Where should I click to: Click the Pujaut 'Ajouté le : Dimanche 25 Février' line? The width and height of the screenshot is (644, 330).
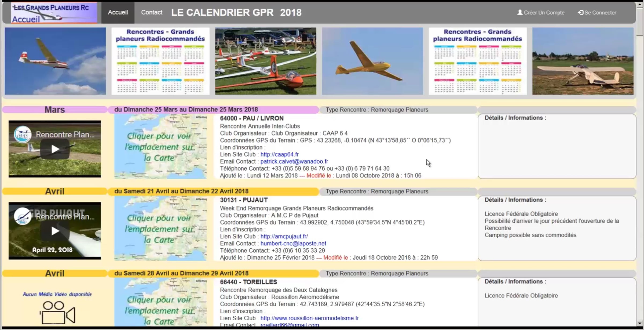(329, 258)
